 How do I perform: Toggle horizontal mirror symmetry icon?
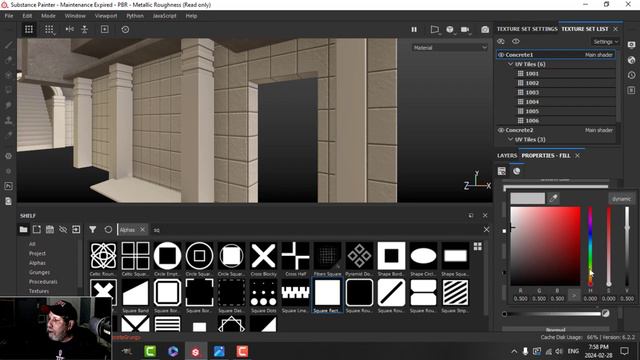70,29
